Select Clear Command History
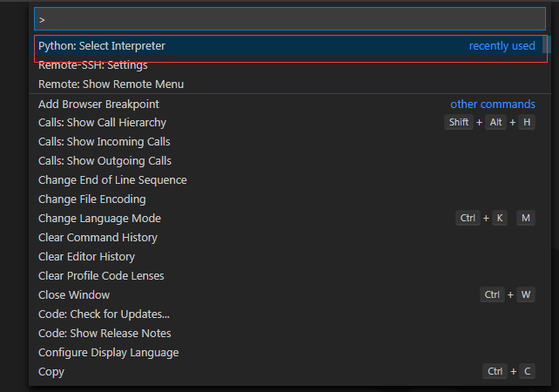559x392 pixels. (289, 238)
